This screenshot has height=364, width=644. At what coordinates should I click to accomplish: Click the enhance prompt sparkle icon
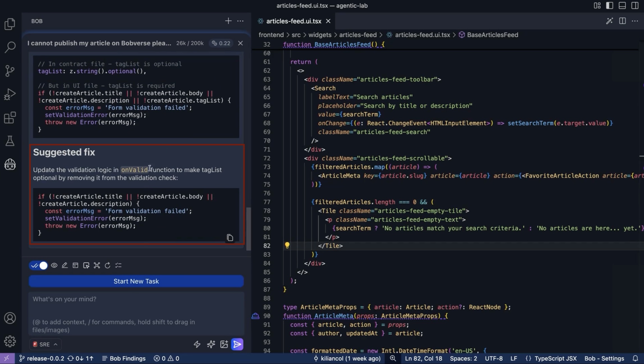[211, 344]
